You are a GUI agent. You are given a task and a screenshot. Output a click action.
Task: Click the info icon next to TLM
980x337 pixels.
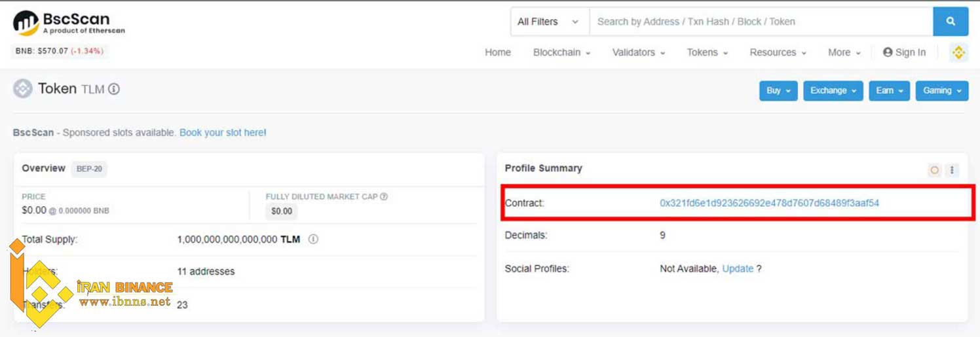tap(114, 89)
